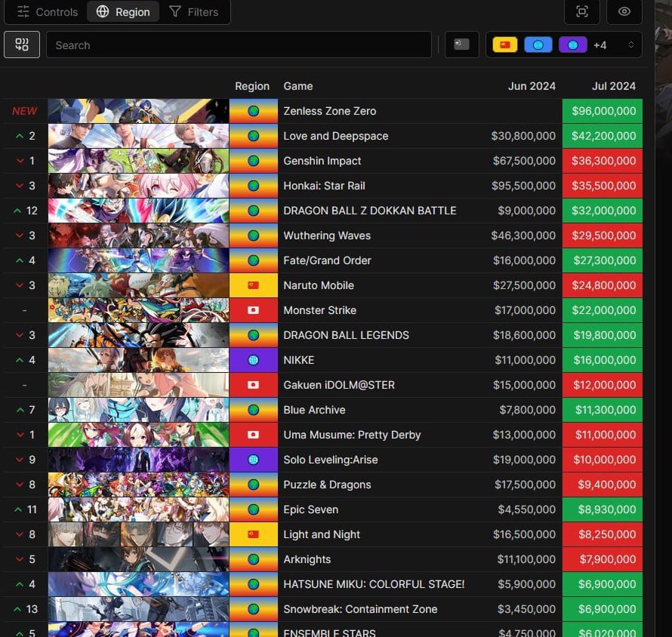Select the Wuthering Waves game name
Viewport: 672px width, 637px height.
click(327, 235)
